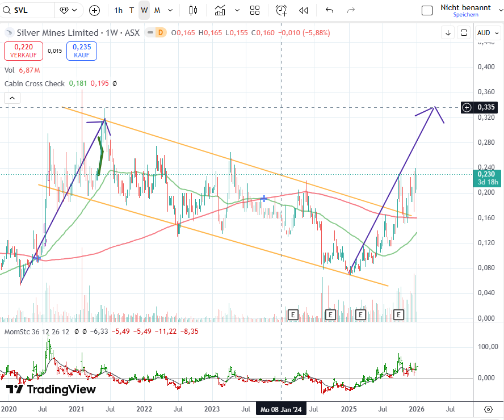The image size is (504, 420).
Task: Click the 0,195 Cabin Cross value
Action: coord(100,83)
